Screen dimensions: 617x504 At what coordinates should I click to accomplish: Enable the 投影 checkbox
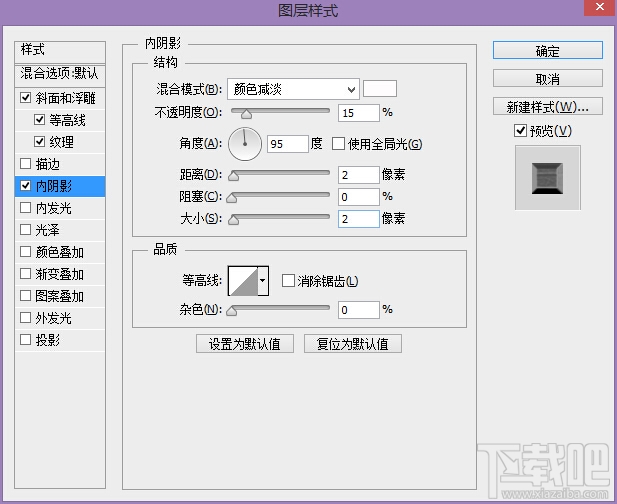(26, 340)
